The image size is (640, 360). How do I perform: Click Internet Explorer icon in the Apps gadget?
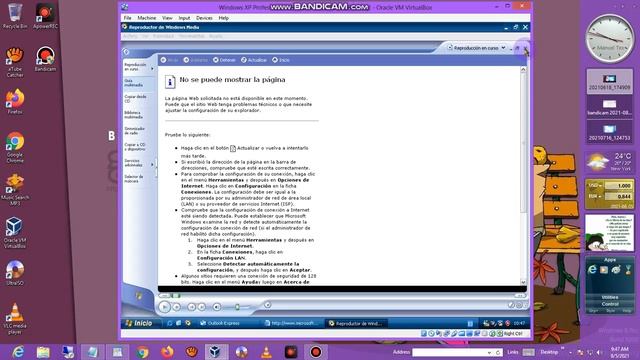592,270
